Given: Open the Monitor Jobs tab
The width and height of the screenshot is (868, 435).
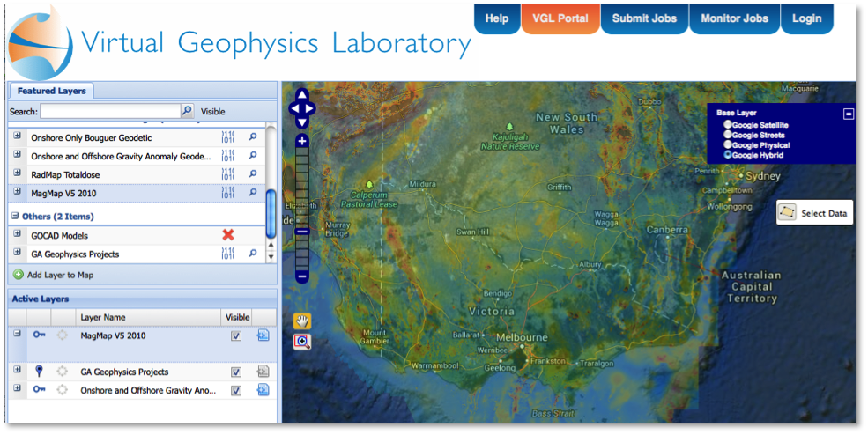Looking at the screenshot, I should point(735,18).
